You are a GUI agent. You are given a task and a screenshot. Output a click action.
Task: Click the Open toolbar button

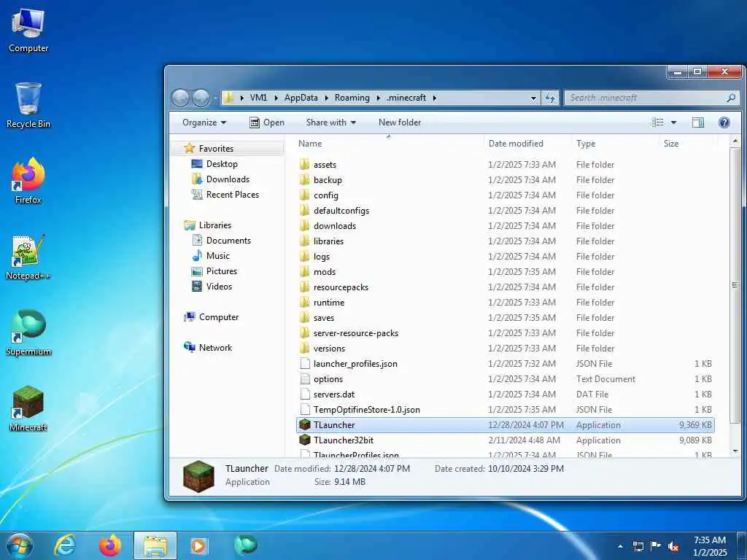tap(267, 122)
